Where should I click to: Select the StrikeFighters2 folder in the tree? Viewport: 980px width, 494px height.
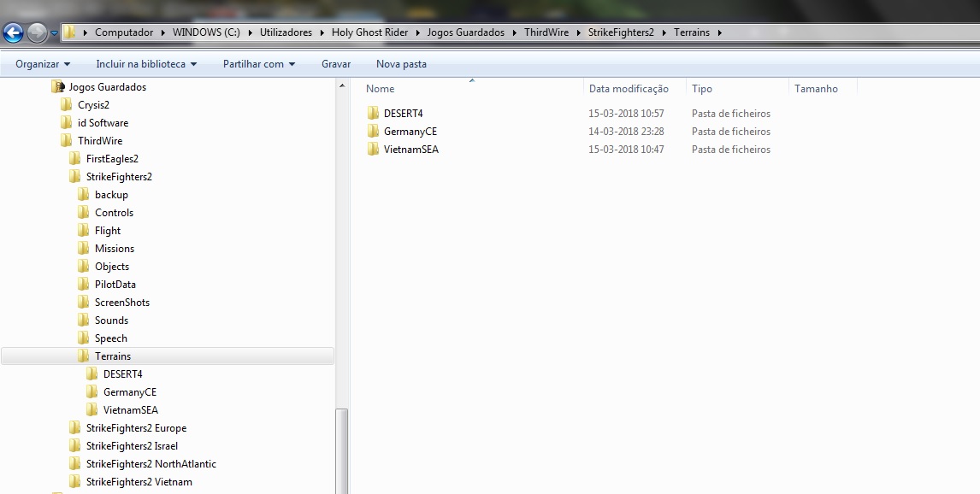(119, 177)
